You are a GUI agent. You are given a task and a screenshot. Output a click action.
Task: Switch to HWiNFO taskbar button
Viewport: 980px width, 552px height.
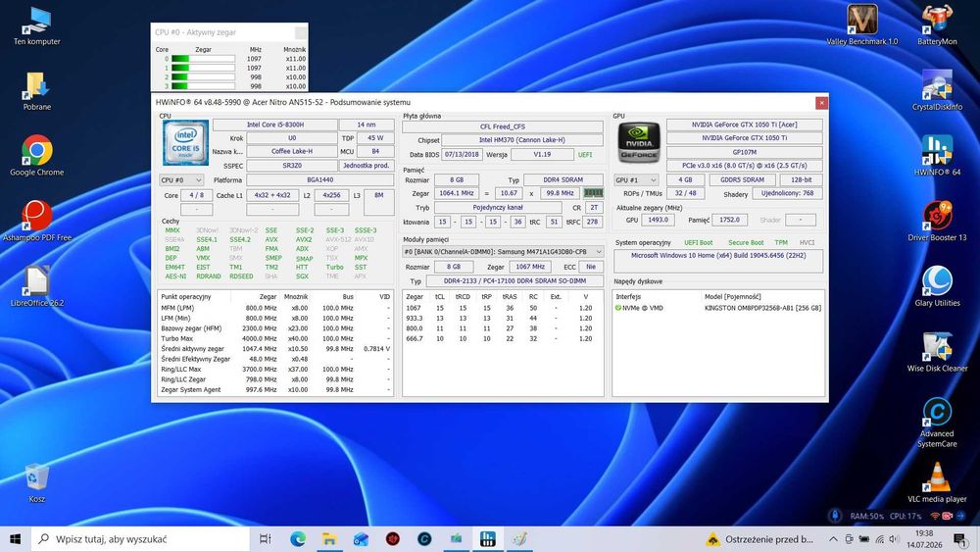(x=488, y=539)
